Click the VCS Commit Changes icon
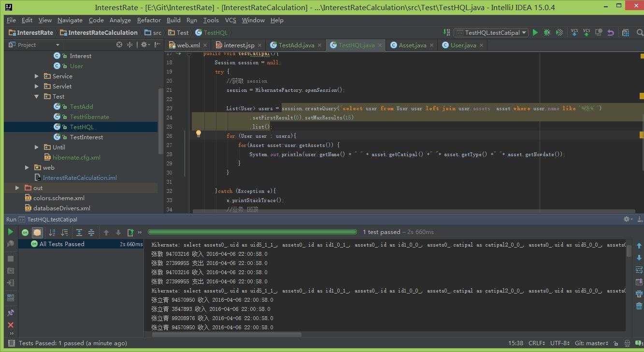Screen dimensions: 644x352 587,32
